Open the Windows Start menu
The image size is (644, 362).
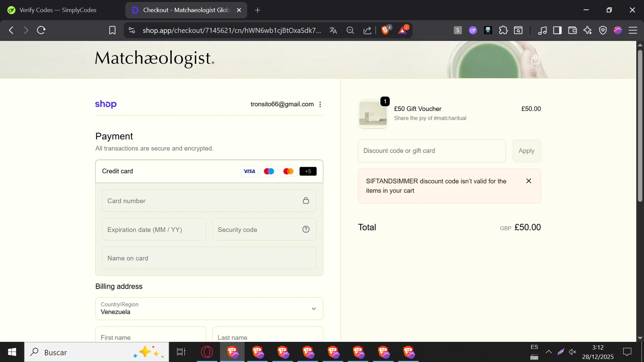12,352
